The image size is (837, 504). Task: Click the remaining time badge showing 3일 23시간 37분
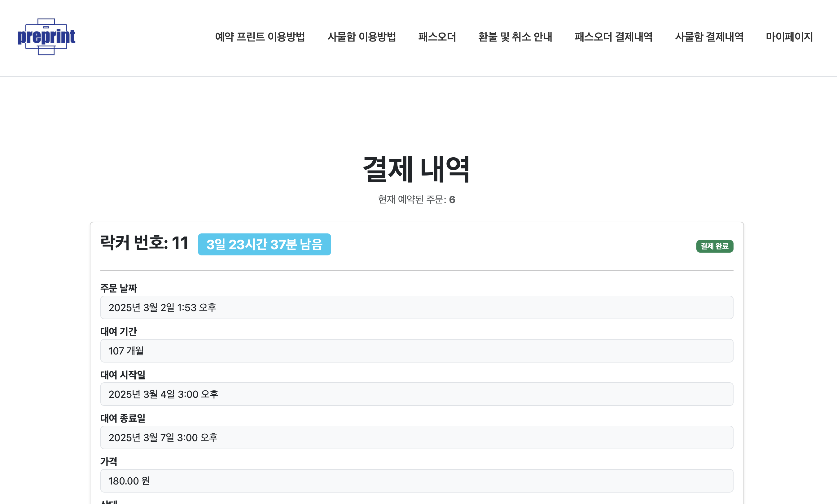tap(265, 244)
